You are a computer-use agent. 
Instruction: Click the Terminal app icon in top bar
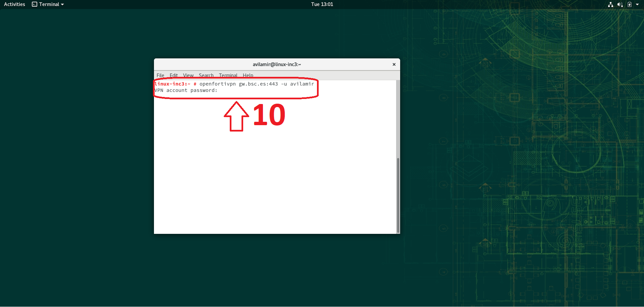click(x=35, y=4)
